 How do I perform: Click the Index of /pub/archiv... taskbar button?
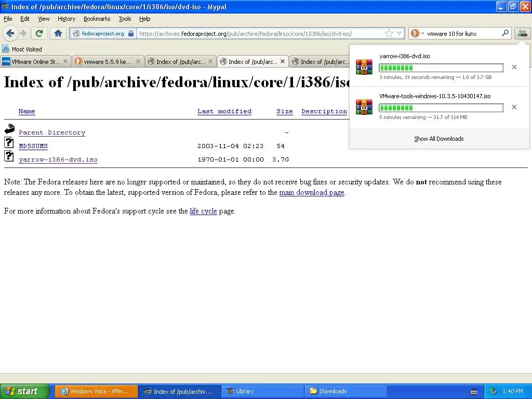click(179, 391)
